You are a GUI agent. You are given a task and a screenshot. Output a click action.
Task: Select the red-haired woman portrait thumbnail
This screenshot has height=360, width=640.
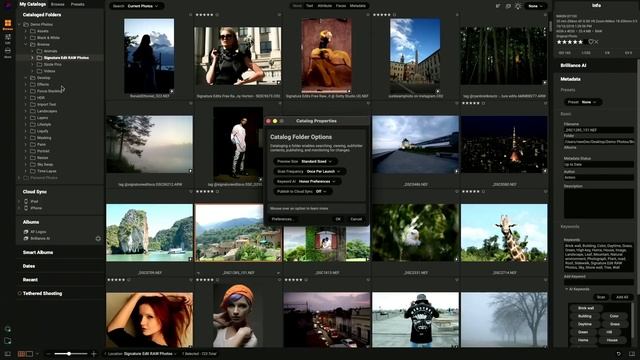[149, 320]
